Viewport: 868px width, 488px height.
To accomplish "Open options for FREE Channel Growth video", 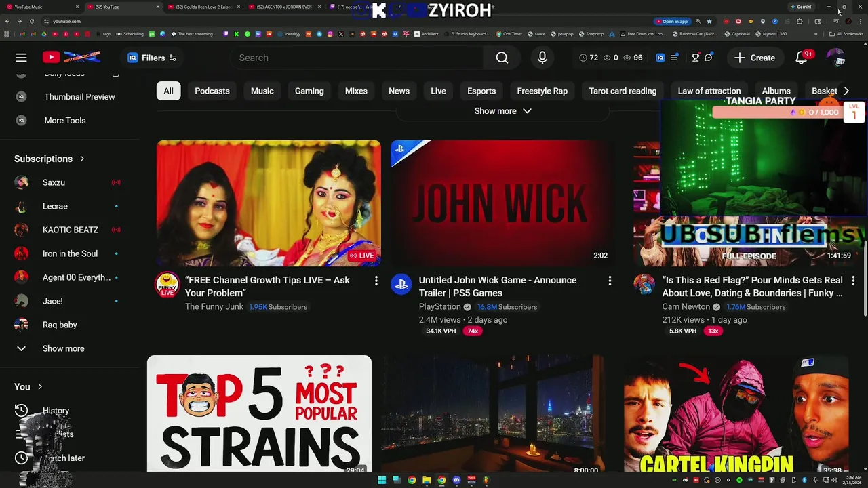I will coord(376,281).
